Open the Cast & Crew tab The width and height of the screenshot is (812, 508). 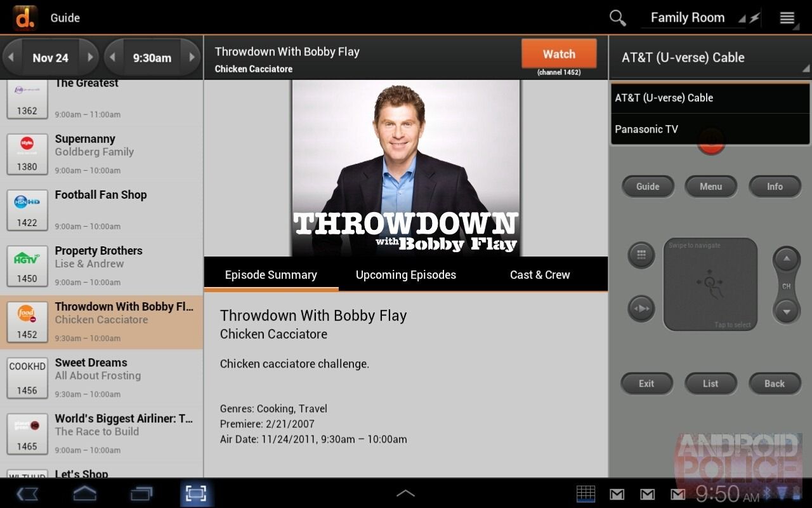pyautogui.click(x=539, y=274)
